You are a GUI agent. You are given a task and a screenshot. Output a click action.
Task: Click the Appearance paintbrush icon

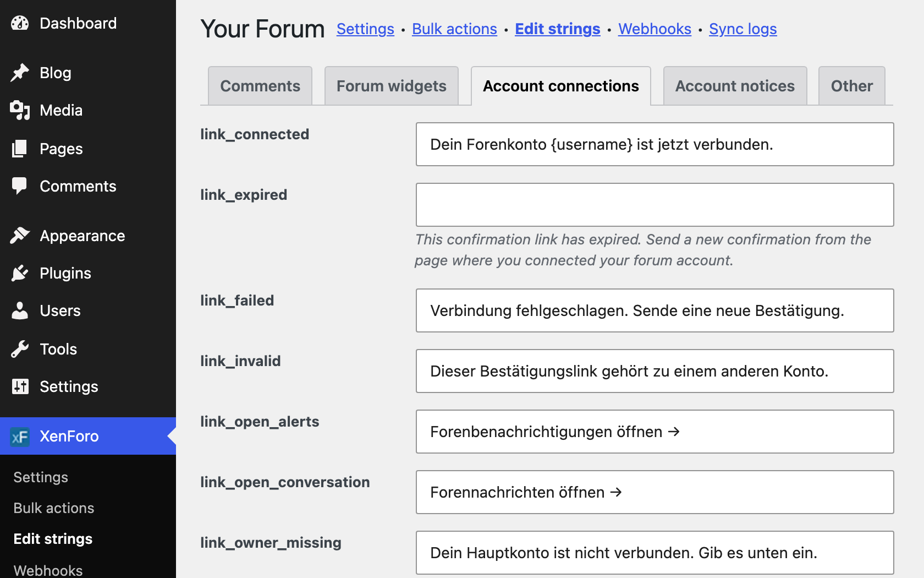pos(20,236)
